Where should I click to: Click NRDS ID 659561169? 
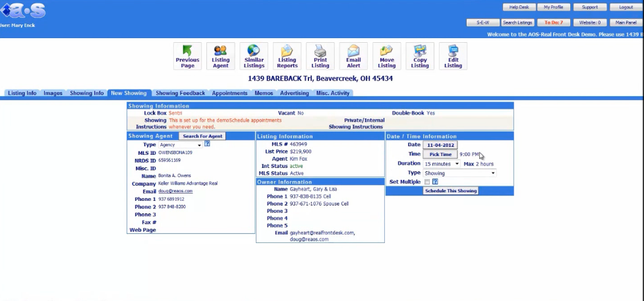point(169,161)
